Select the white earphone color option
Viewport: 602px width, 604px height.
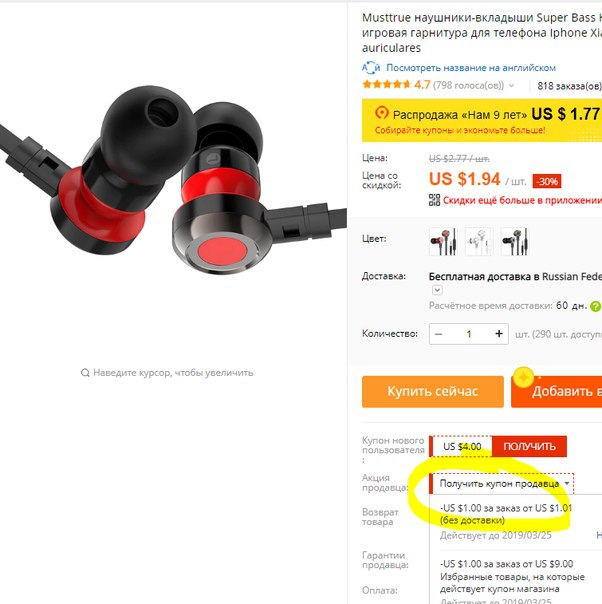(x=479, y=242)
